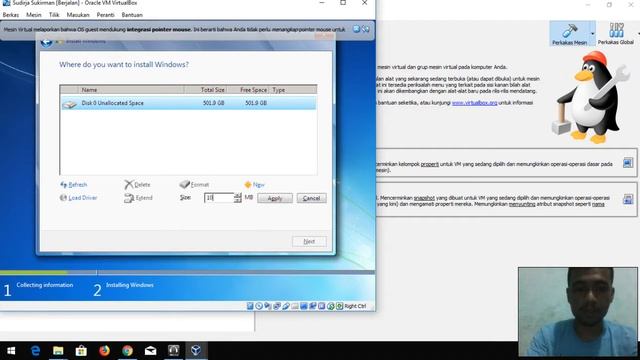The width and height of the screenshot is (640, 360).
Task: Select the Disk 0 Unallocated Space row
Action: [x=188, y=103]
